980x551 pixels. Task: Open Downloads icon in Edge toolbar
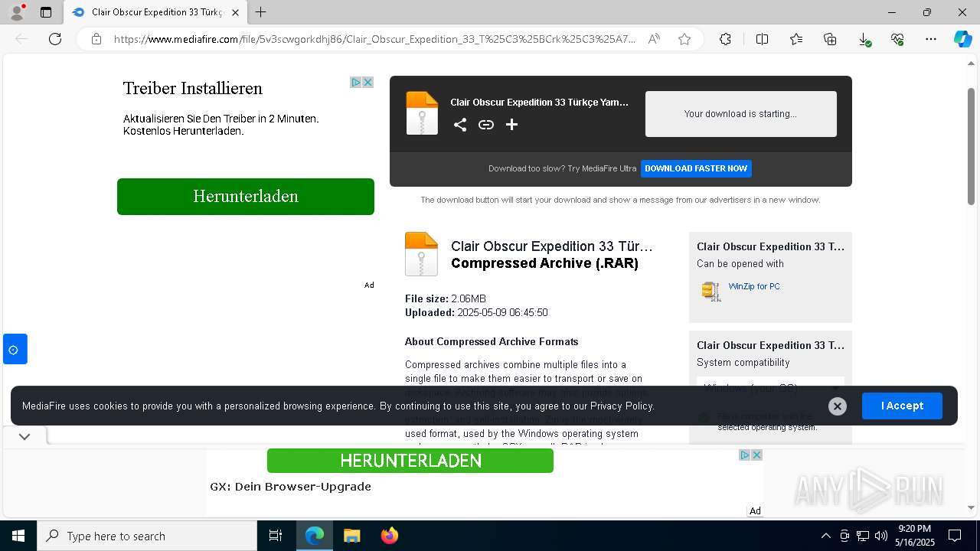864,39
